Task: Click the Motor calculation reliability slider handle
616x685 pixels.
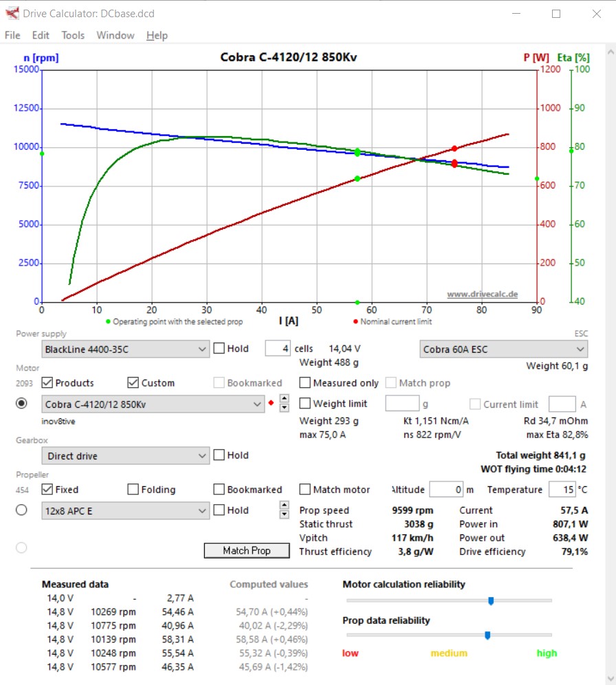Action: coord(491,601)
